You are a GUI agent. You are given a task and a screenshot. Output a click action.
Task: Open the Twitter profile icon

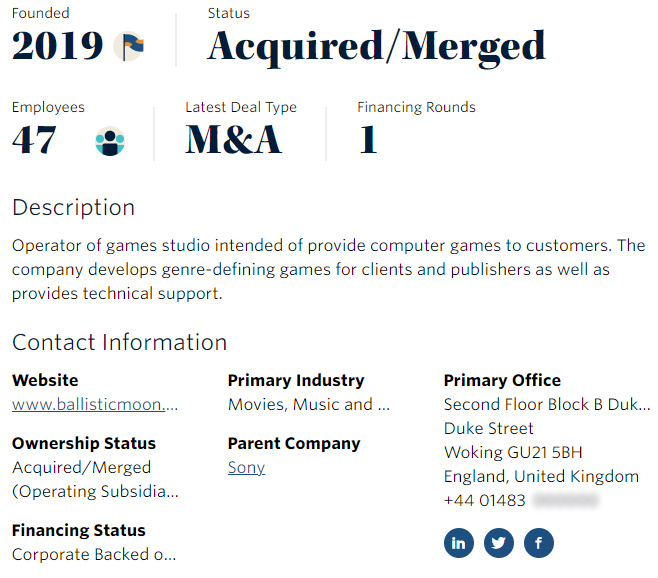click(x=499, y=543)
